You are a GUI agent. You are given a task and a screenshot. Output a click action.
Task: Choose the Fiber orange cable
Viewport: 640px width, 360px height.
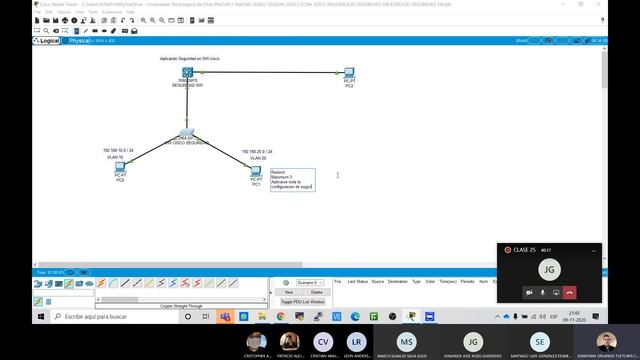(149, 283)
